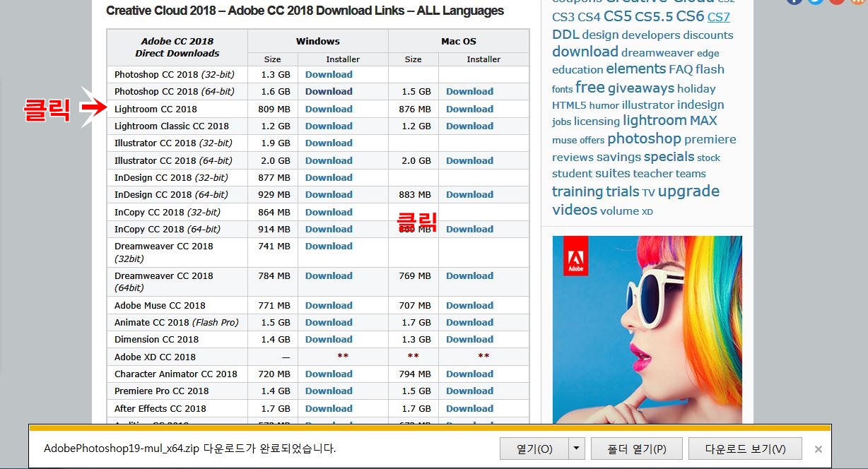The height and width of the screenshot is (469, 868).
Task: Open the Adobe ad with the rainbow-haired woman
Action: click(647, 330)
